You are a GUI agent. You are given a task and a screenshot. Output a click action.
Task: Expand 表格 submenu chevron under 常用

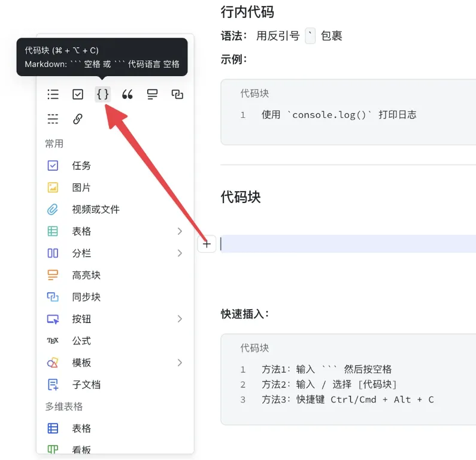180,231
